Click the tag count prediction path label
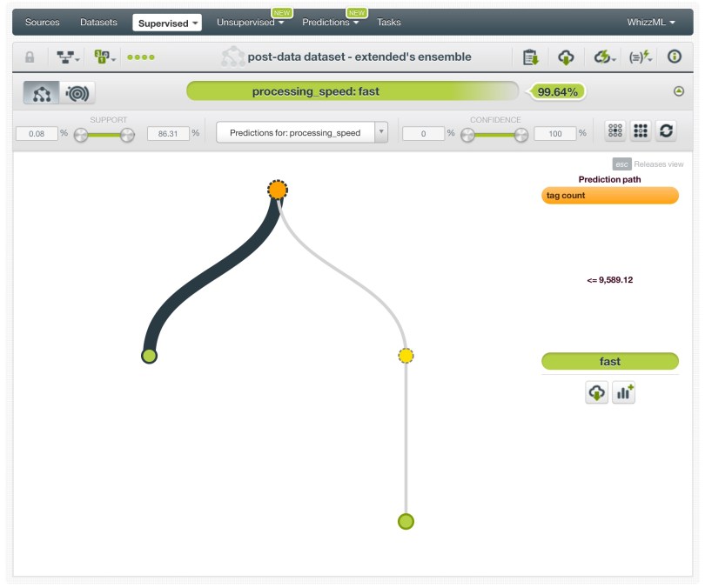 [609, 196]
